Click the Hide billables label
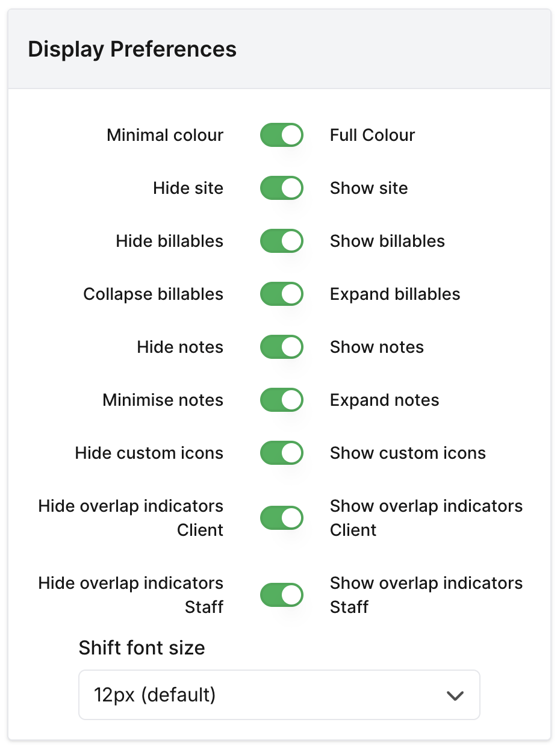 pyautogui.click(x=169, y=241)
